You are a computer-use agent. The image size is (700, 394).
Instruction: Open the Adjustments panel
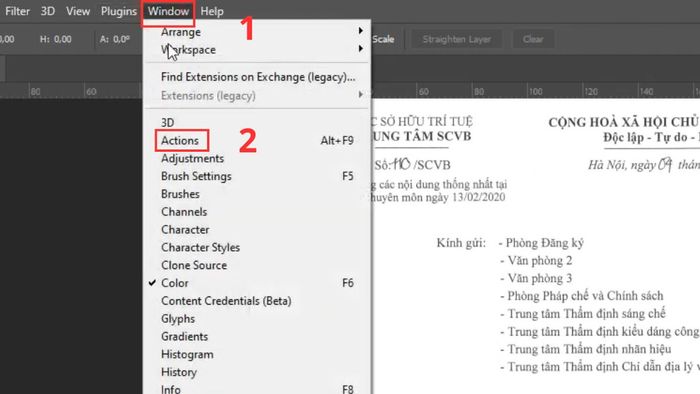click(x=257, y=158)
